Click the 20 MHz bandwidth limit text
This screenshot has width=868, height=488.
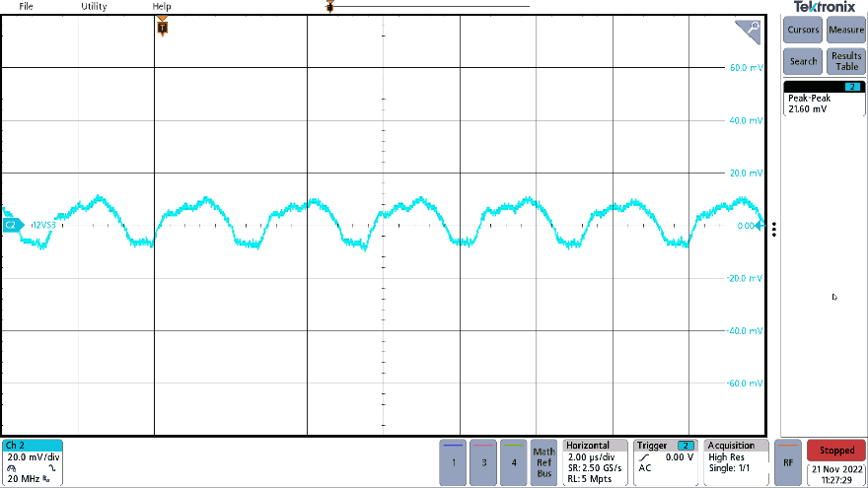click(x=24, y=478)
